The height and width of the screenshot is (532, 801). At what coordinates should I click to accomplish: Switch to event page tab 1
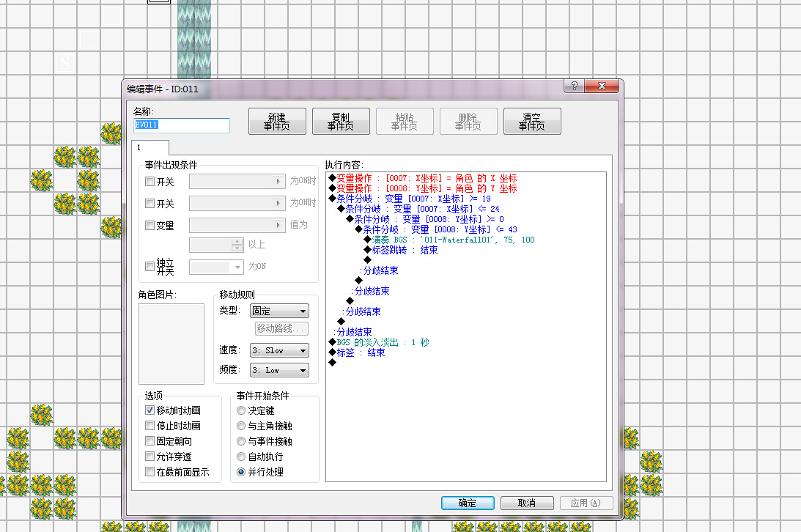coord(150,147)
